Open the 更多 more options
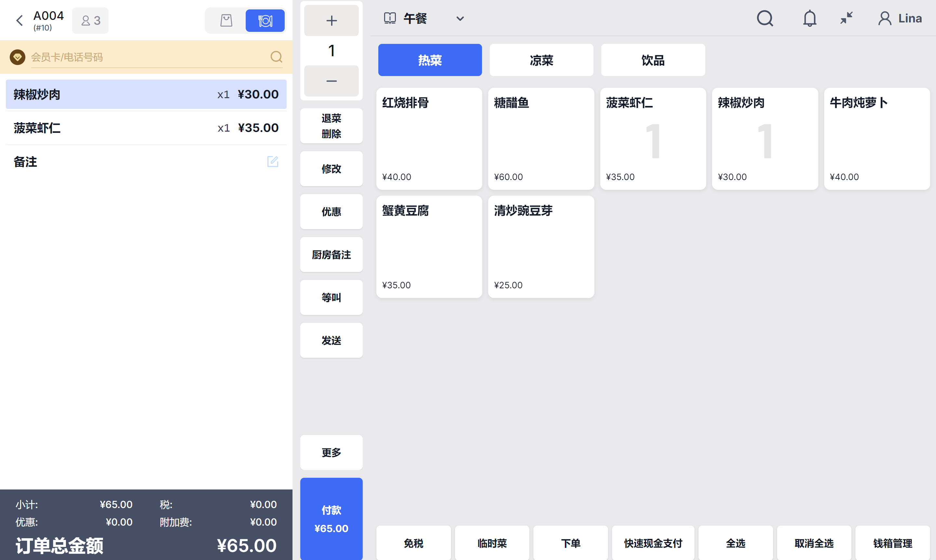 coord(331,452)
